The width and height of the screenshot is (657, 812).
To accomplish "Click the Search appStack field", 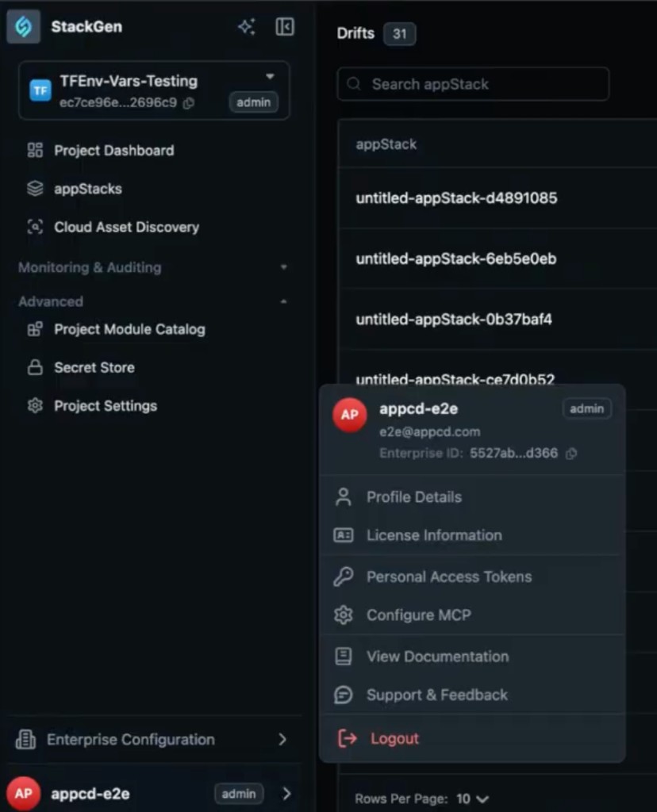I will click(473, 84).
